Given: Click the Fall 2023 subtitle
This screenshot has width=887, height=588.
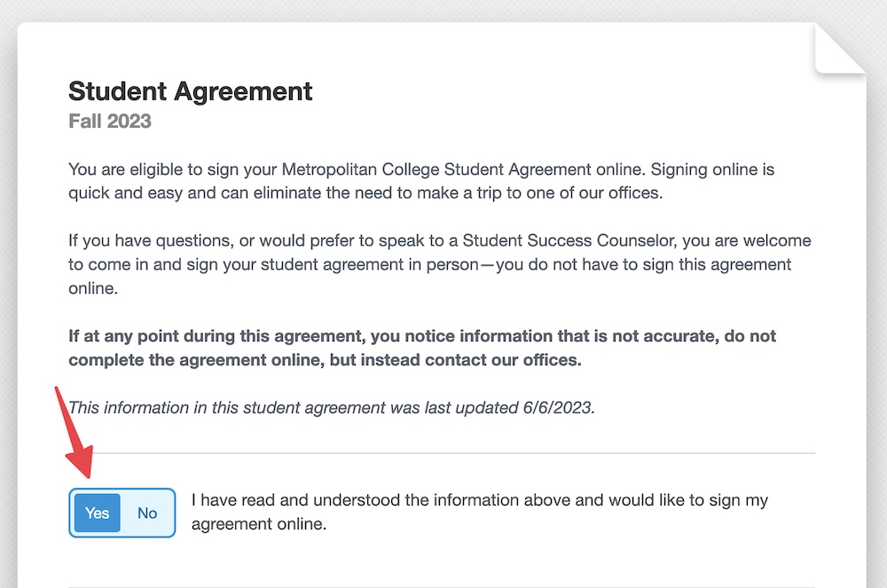Looking at the screenshot, I should click(109, 121).
